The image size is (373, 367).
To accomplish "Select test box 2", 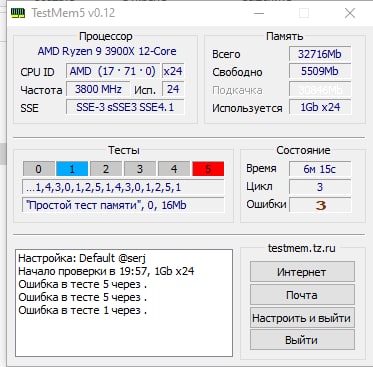I will coord(106,169).
